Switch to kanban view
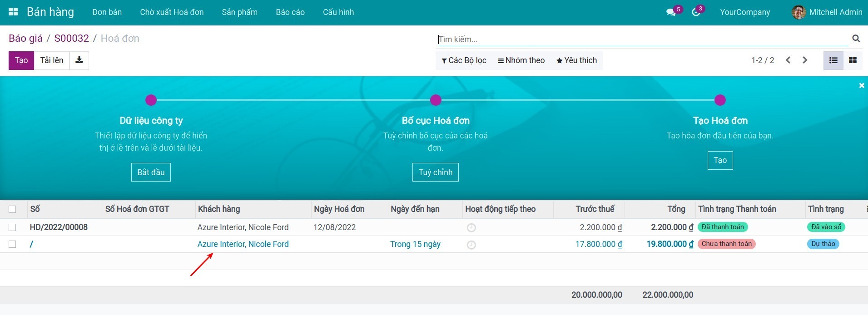This screenshot has height=315, width=868. (853, 60)
